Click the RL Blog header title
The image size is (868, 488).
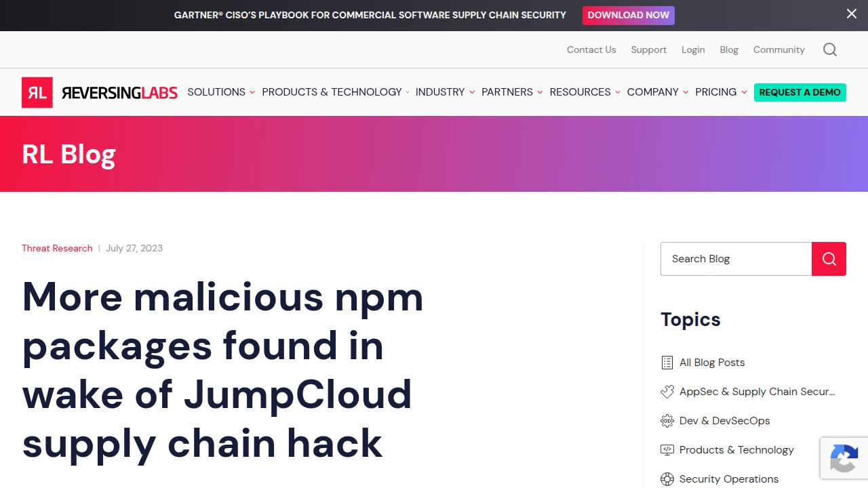(x=68, y=155)
